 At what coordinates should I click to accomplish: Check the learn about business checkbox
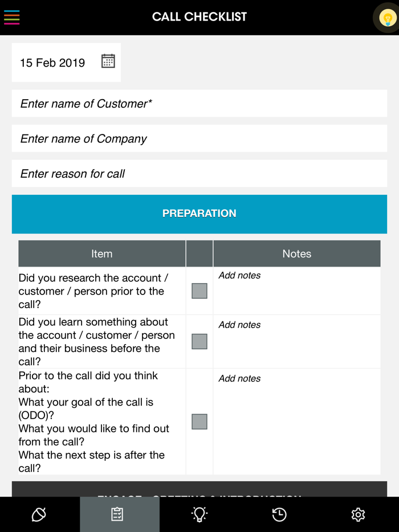click(x=199, y=342)
